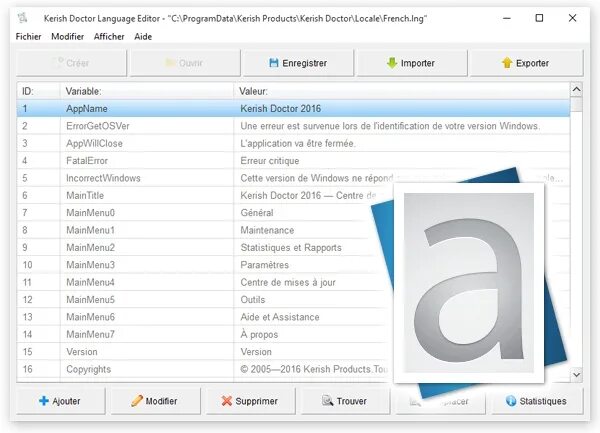This screenshot has width=600, height=433.
Task: Click the value "L'application va être fermée."
Action: point(298,143)
